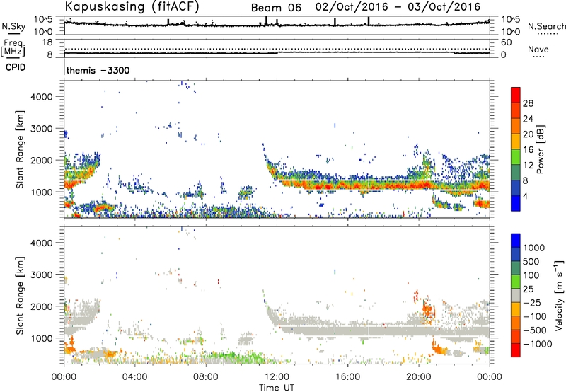Click the '20:00' time axis tick label

(x=419, y=377)
